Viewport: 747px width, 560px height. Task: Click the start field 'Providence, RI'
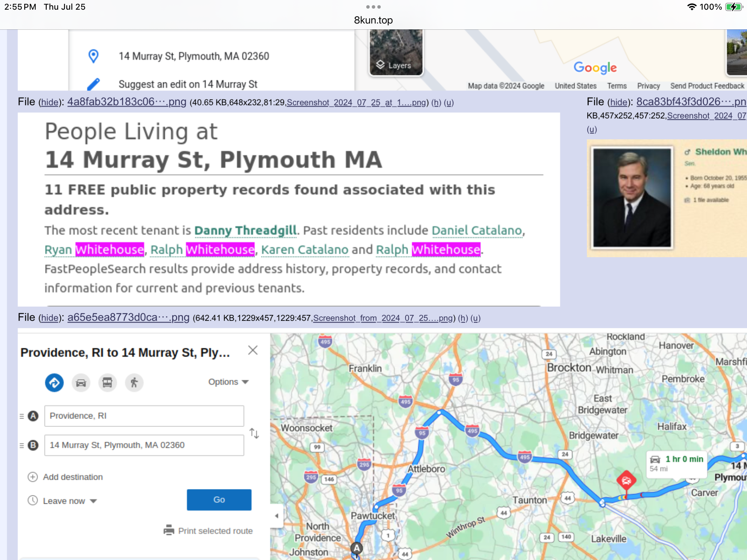[144, 416]
